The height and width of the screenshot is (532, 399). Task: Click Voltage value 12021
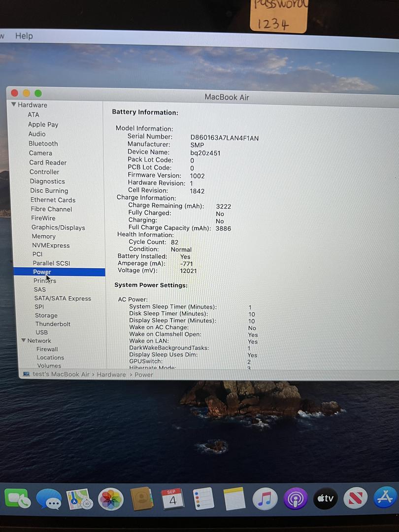pos(188,271)
